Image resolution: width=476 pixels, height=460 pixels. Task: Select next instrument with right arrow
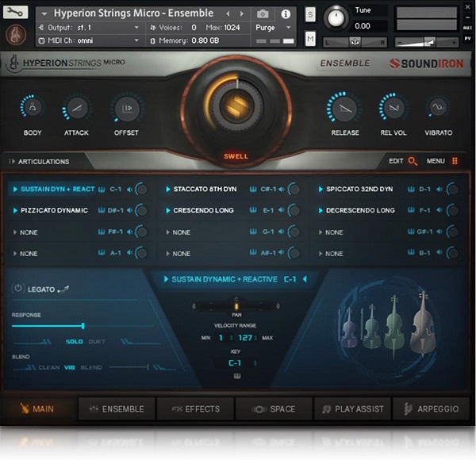242,14
